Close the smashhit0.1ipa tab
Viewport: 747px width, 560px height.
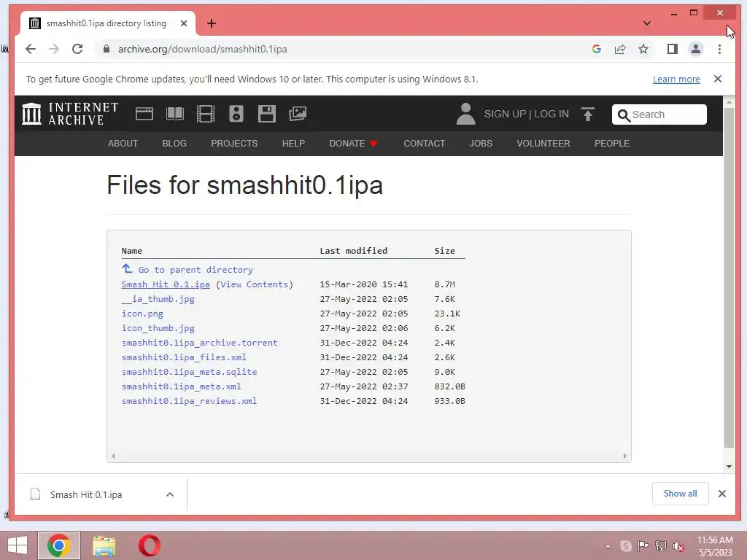[x=184, y=23]
